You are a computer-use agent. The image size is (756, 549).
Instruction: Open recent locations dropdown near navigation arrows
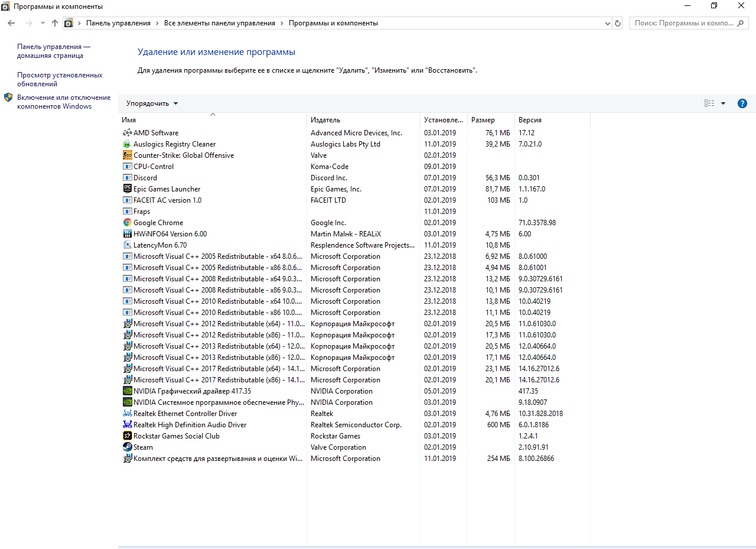click(x=43, y=23)
